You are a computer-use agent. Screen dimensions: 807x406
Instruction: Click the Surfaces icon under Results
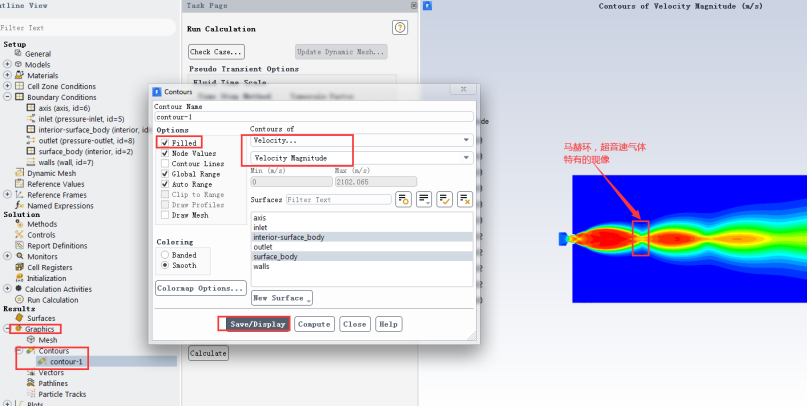(x=20, y=318)
